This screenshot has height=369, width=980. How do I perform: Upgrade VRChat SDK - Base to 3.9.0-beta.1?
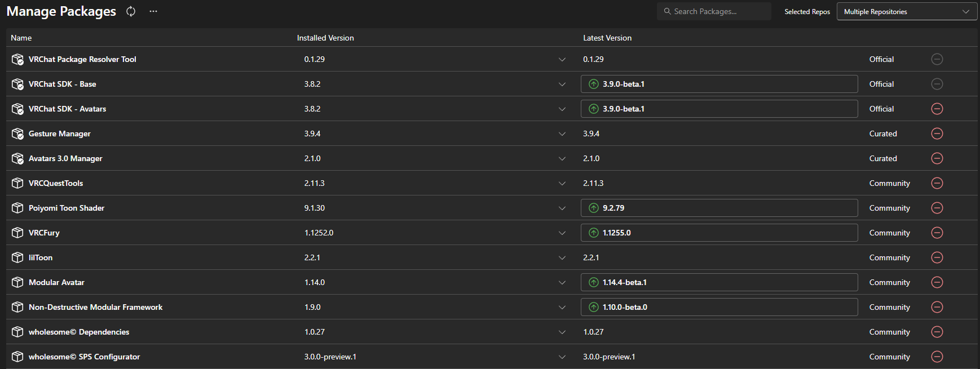719,84
